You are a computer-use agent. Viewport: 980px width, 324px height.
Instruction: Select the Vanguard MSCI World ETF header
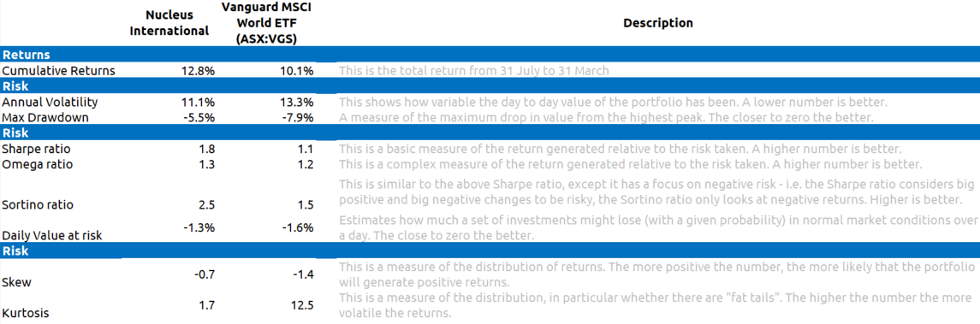(x=267, y=23)
